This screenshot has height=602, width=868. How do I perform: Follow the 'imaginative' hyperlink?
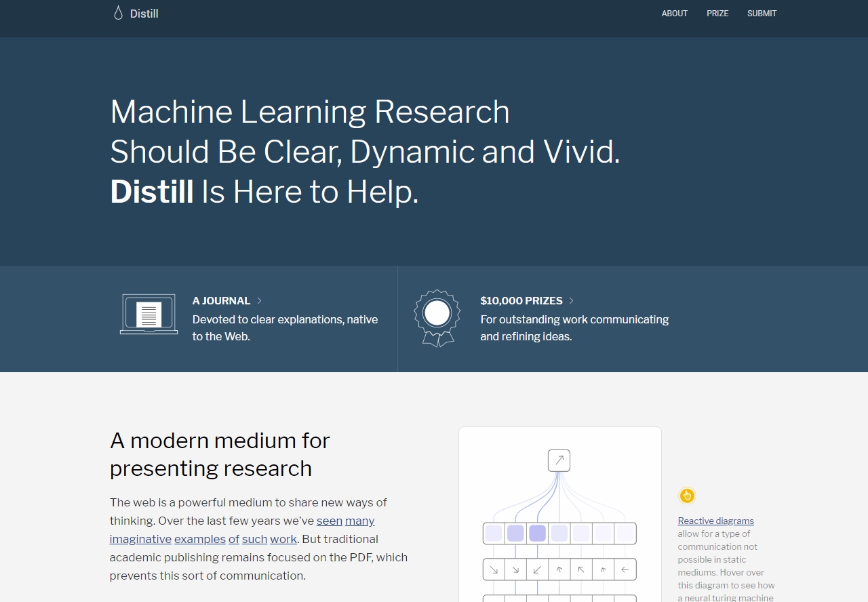[x=140, y=539]
